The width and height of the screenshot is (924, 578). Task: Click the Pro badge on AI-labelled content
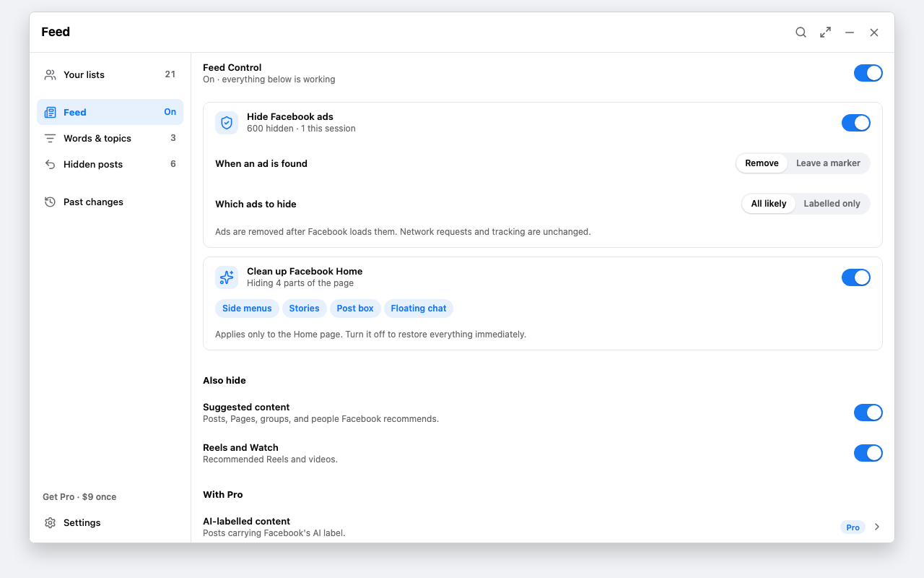pos(853,527)
